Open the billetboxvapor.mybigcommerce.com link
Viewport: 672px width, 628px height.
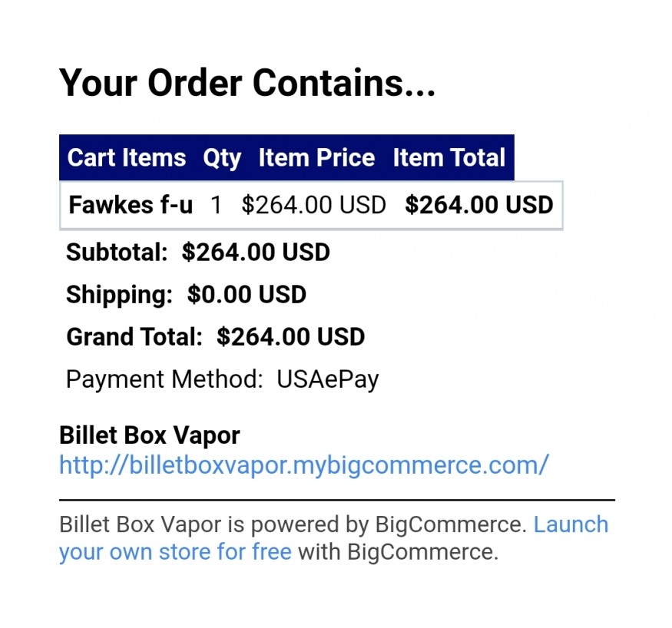[x=303, y=464]
